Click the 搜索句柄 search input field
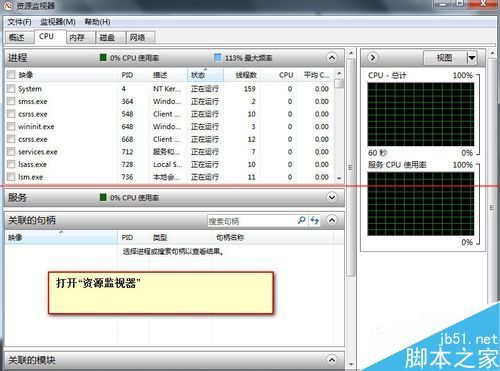 252,221
